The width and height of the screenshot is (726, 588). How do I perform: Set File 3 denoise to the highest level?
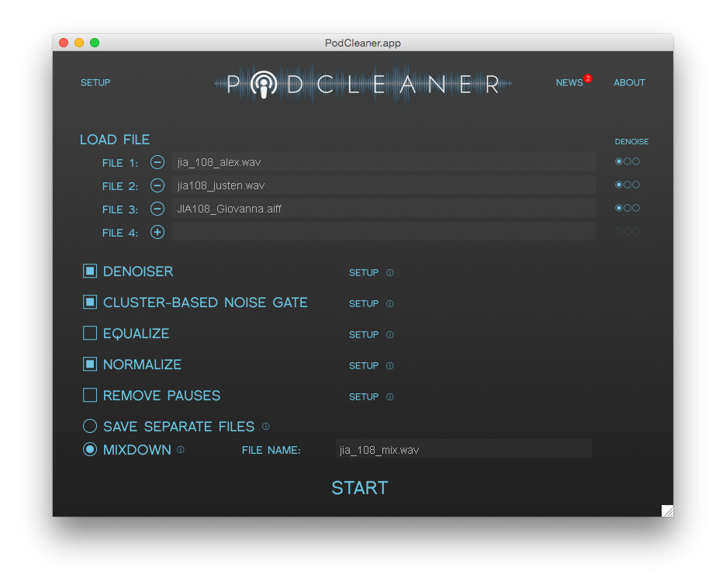636,208
